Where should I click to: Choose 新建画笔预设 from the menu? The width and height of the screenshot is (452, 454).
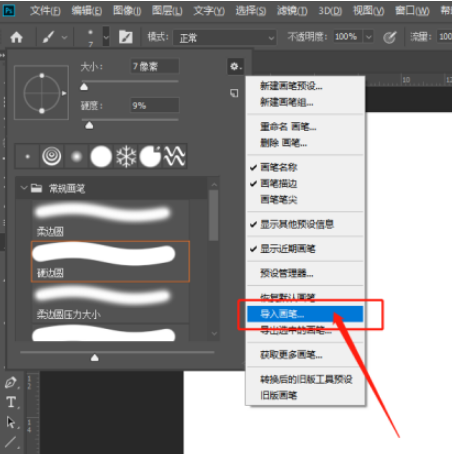305,86
